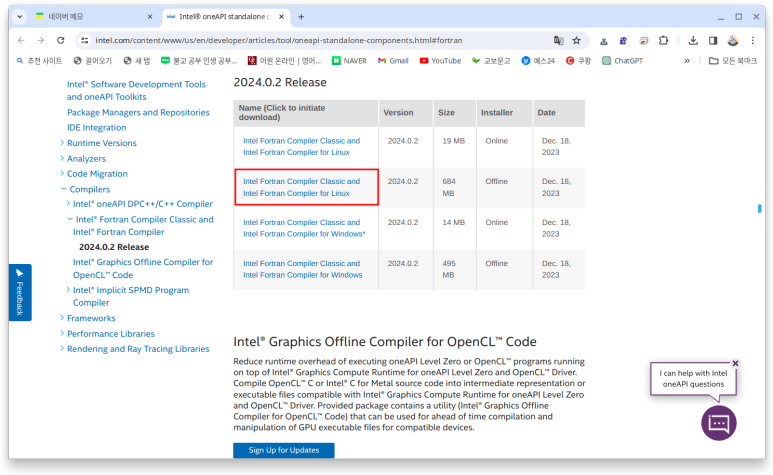
Task: Open the IDE Integration sidebar link
Action: click(x=97, y=128)
